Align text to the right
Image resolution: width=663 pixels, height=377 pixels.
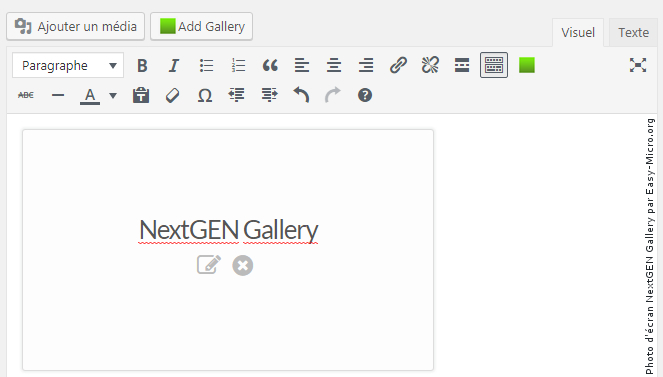coord(366,66)
